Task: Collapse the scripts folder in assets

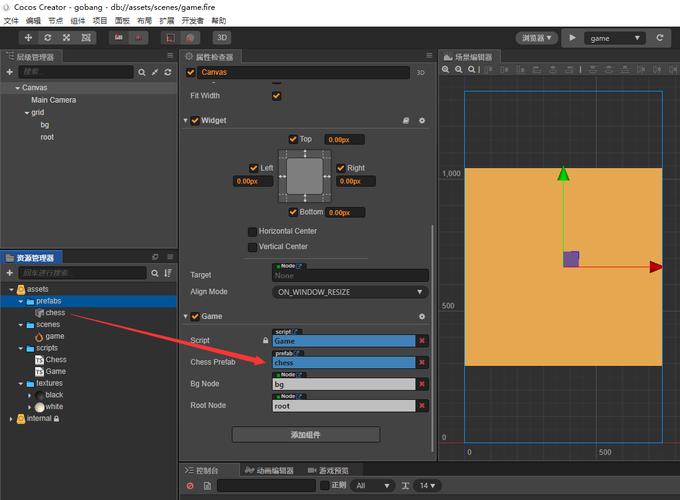Action: tap(20, 348)
